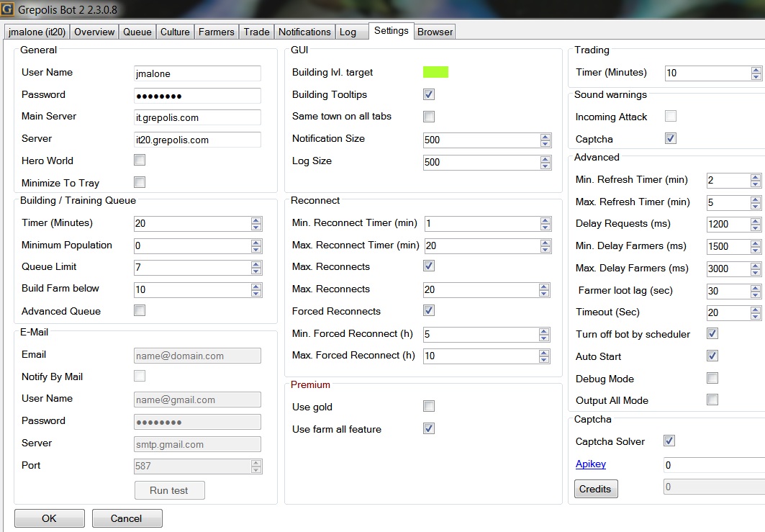This screenshot has height=532, width=765.
Task: Click the Grepolis Bot title bar icon
Action: 6,9
